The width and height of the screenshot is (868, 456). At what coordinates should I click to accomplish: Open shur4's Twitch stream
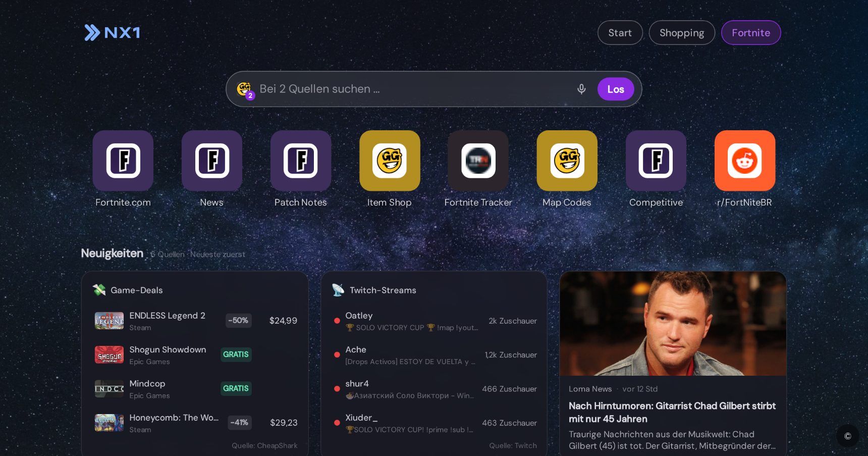(435, 388)
